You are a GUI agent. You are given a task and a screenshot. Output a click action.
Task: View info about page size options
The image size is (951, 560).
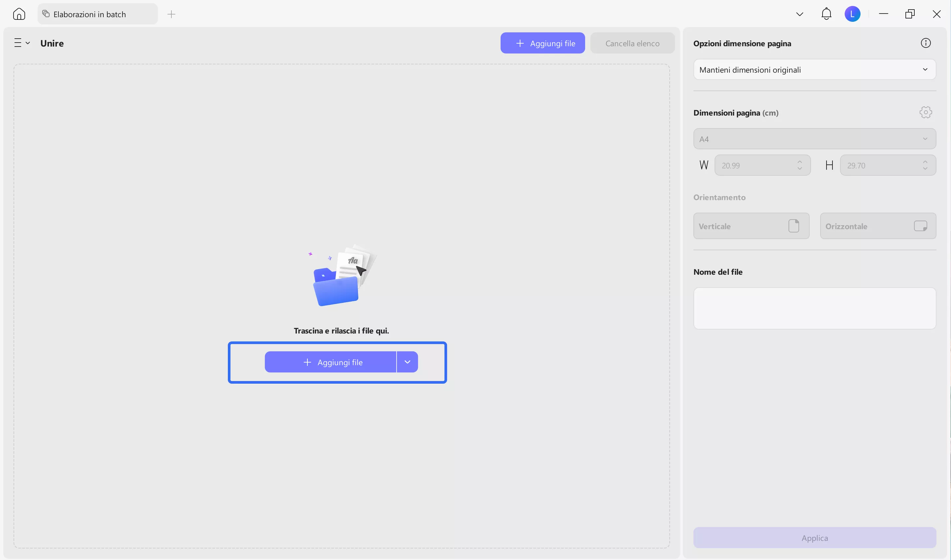pos(926,43)
